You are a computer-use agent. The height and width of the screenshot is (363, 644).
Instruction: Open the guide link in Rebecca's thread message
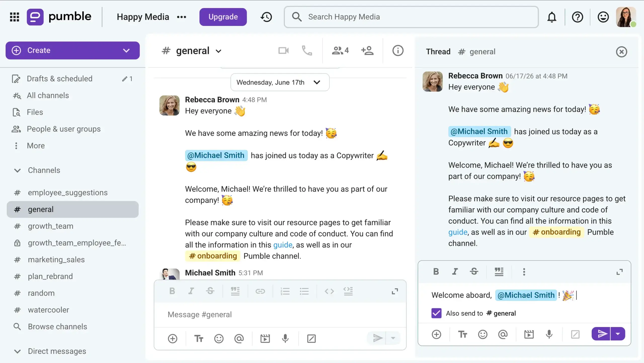coord(458,232)
